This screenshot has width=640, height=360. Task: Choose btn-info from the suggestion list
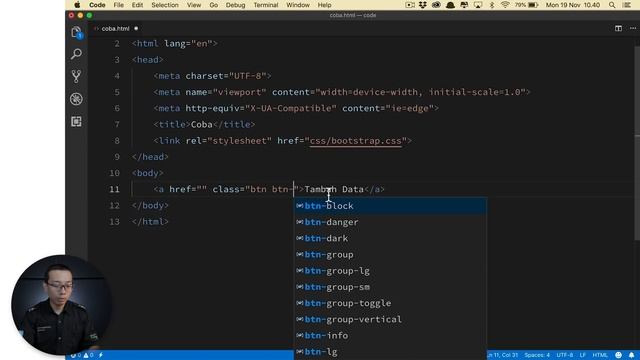click(x=390, y=336)
